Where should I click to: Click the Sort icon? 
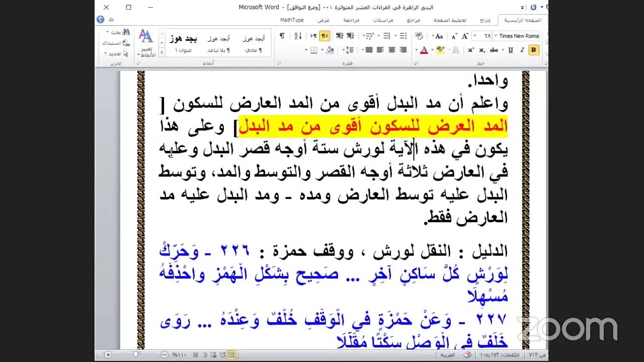298,36
